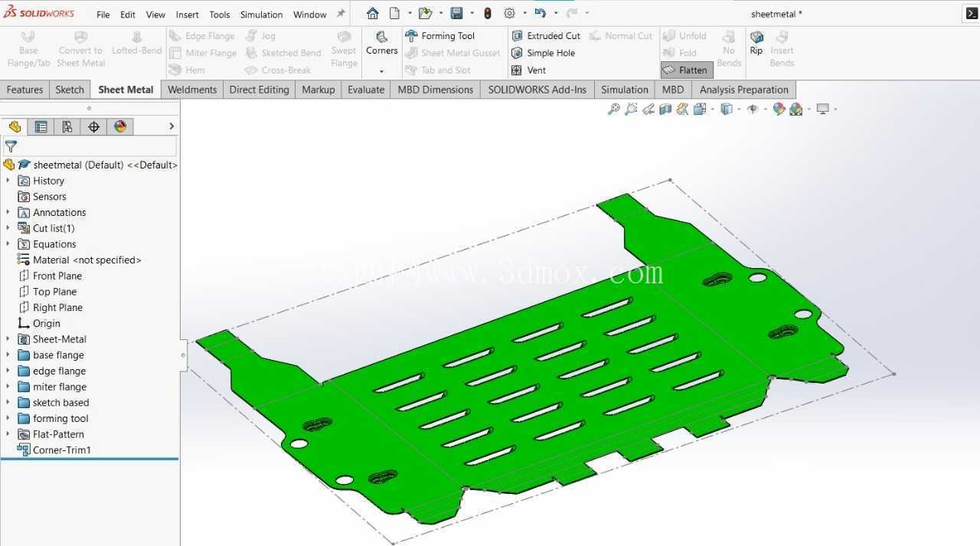Switch to SOLIDWORKS Add-Ins tab
Image resolution: width=980 pixels, height=546 pixels.
pyautogui.click(x=537, y=90)
